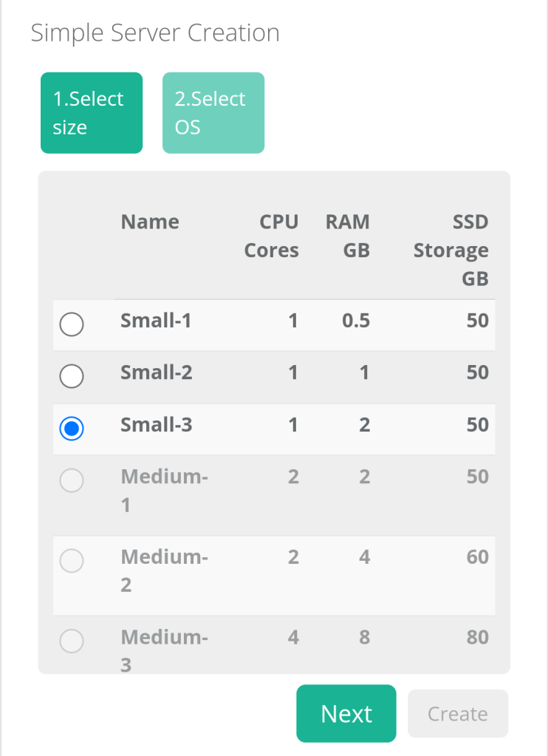Click the Name column header
Image resolution: width=548 pixels, height=756 pixels.
coord(150,222)
